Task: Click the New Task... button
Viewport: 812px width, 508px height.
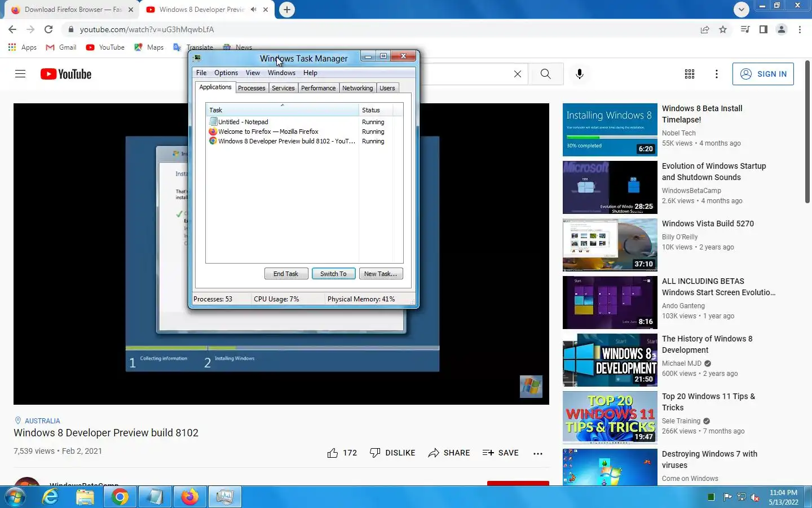Action: 381,274
